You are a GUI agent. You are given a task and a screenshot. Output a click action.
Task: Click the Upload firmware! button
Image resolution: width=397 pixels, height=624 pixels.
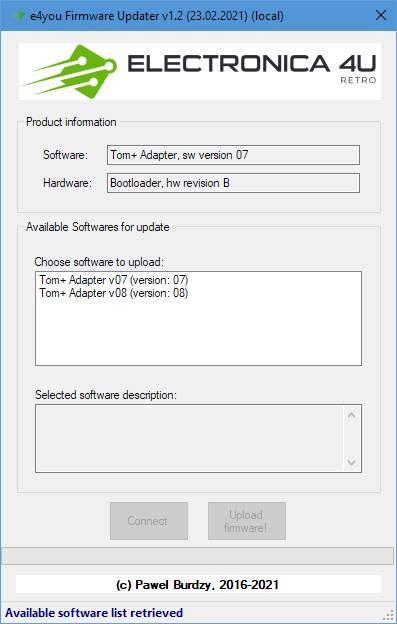coord(247,521)
